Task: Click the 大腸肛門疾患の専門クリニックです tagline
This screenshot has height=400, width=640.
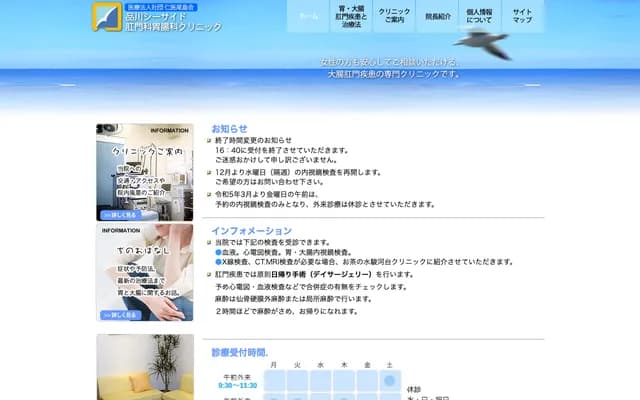Action: click(394, 74)
